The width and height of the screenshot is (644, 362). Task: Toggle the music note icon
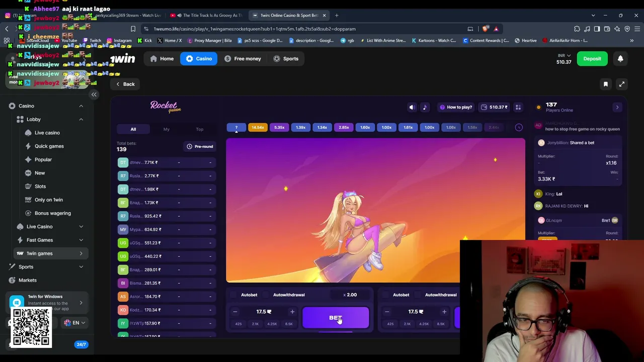[425, 107]
